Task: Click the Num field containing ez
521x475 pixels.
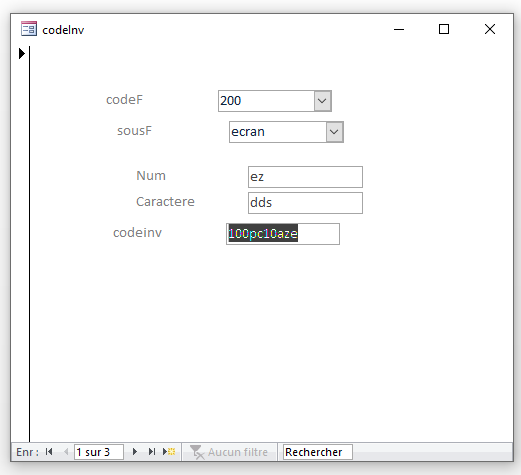Action: click(x=305, y=177)
